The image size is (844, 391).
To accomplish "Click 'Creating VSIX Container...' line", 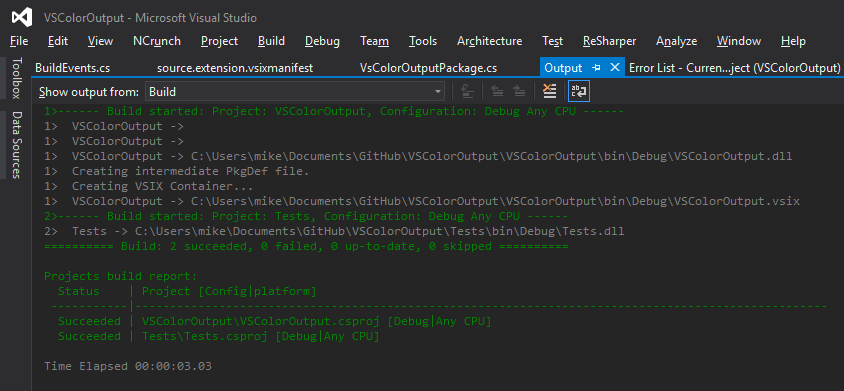I will click(x=149, y=187).
